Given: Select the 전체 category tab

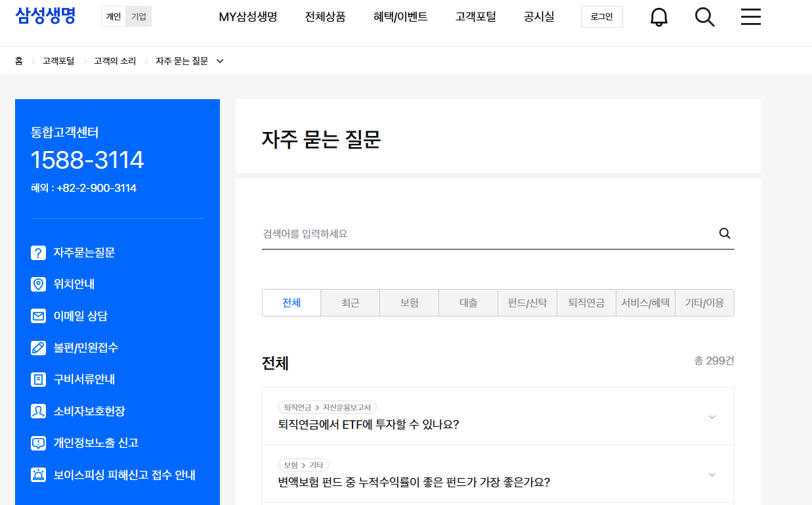Looking at the screenshot, I should pyautogui.click(x=291, y=303).
